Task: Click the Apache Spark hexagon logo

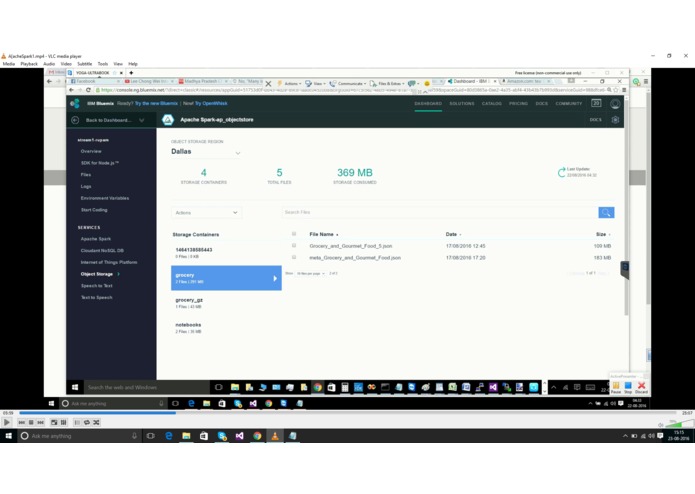Action: [168, 120]
